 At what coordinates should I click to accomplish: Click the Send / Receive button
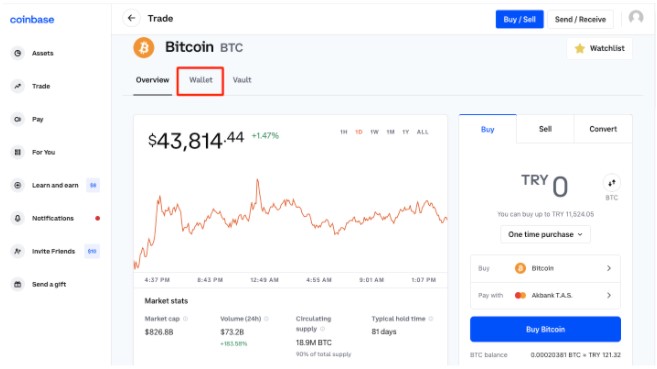point(580,19)
